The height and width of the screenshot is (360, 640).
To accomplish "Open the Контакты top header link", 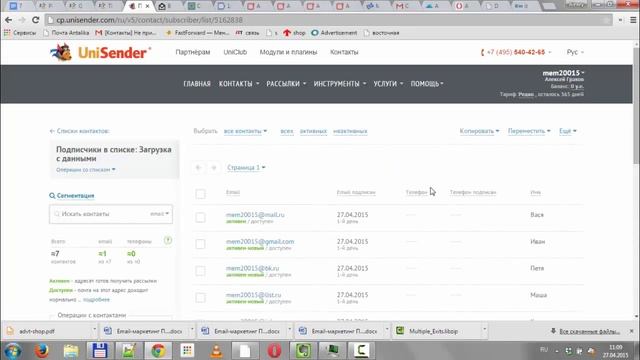I will tap(344, 52).
